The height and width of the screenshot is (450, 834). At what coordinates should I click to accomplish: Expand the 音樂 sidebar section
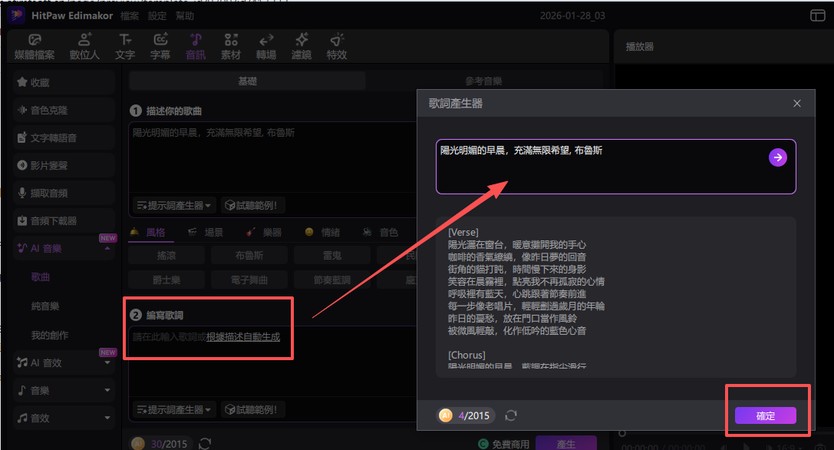(107, 390)
